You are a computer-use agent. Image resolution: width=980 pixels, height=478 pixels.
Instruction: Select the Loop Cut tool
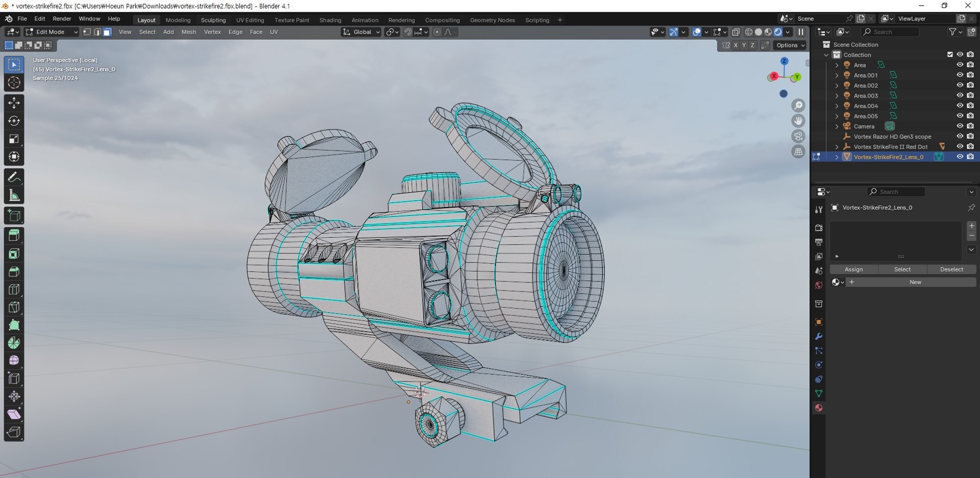[14, 289]
